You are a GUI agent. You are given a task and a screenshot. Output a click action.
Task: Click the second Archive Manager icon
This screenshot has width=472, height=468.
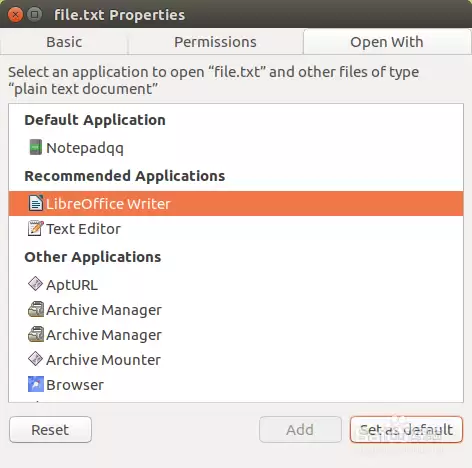pos(35,334)
